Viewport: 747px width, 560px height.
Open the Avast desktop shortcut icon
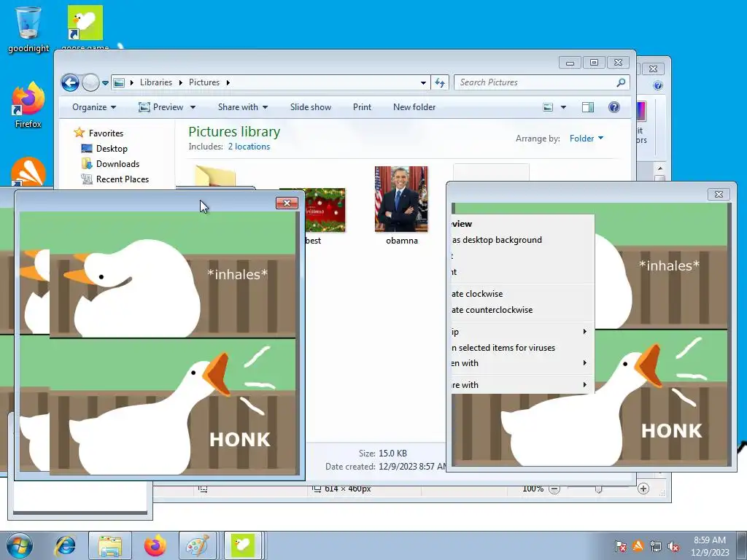pos(28,171)
